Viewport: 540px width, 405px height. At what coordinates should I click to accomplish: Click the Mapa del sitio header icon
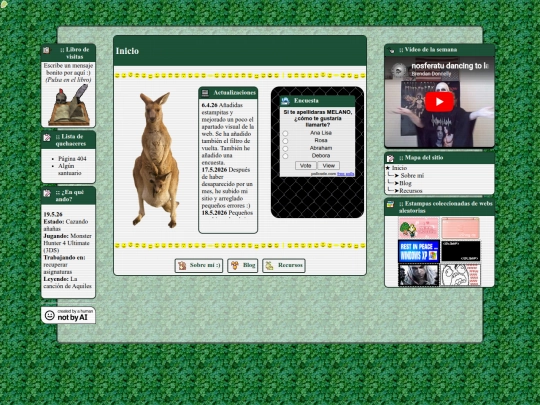click(390, 158)
